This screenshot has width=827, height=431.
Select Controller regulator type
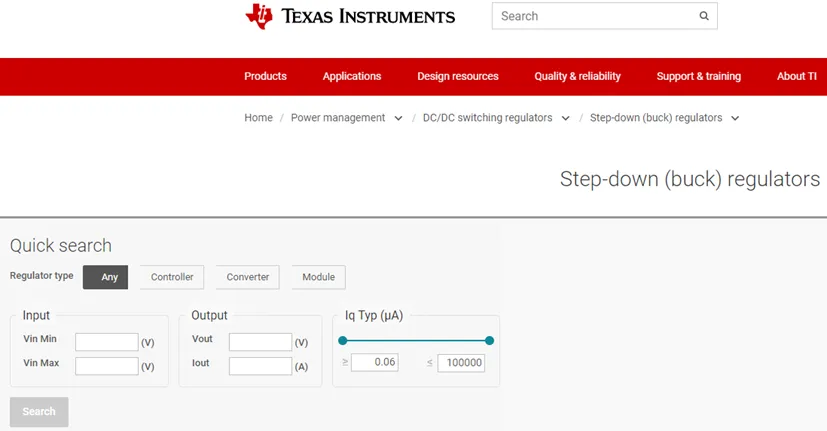pyautogui.click(x=172, y=277)
